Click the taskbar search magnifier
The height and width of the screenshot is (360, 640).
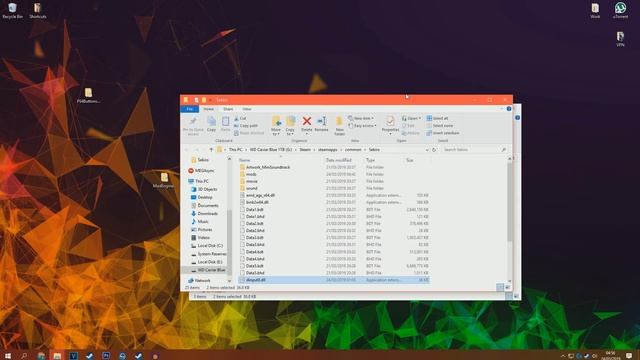[x=24, y=356]
